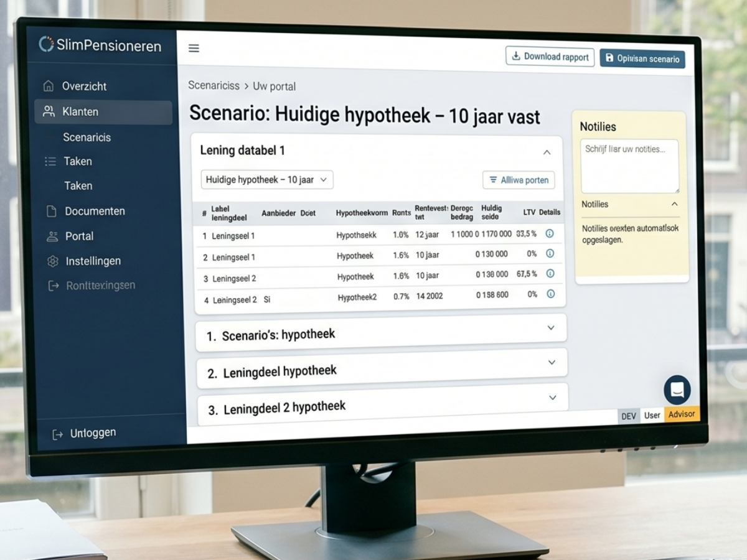Click the Klanten people icon
Image resolution: width=747 pixels, height=560 pixels.
tap(49, 111)
